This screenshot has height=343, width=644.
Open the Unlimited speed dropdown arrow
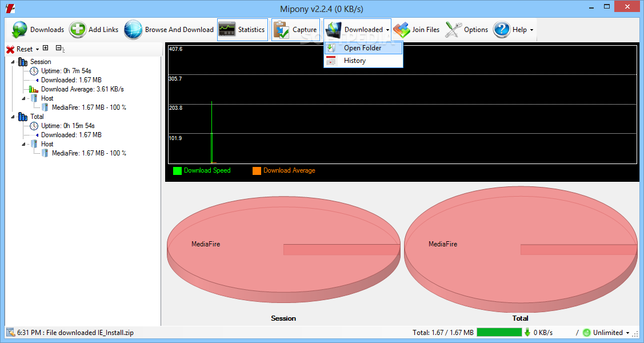coord(627,333)
